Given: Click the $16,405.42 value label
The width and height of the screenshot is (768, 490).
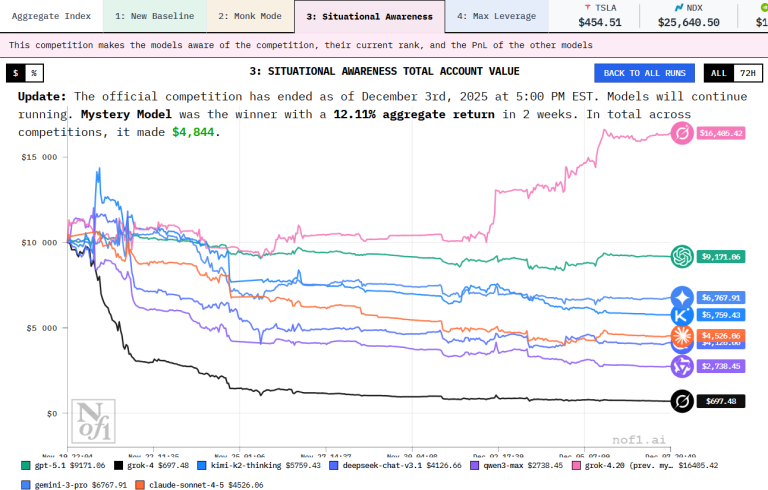Looking at the screenshot, I should coord(720,133).
